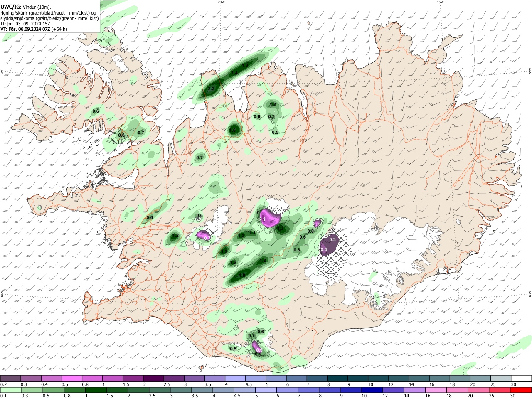532x399 pixels.
Task: Click the 15W longitude label on the top border
Action: (x=440, y=2)
